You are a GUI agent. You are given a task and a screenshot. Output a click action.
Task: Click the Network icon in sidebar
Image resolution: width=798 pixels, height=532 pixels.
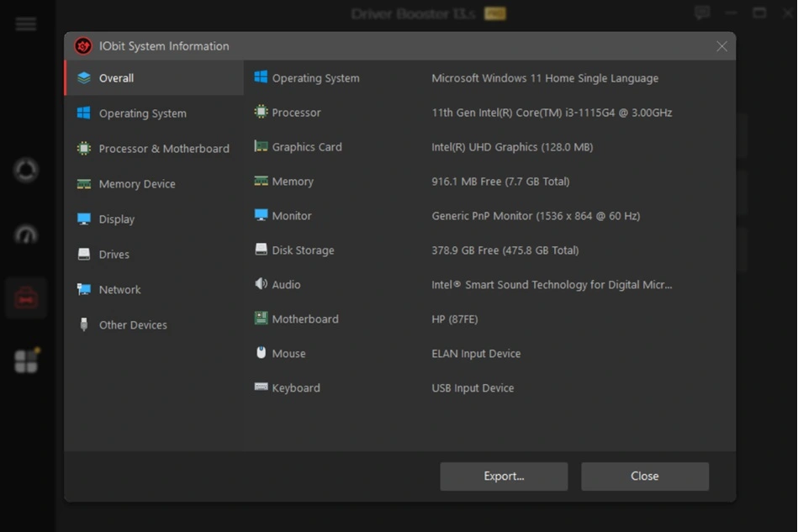84,289
